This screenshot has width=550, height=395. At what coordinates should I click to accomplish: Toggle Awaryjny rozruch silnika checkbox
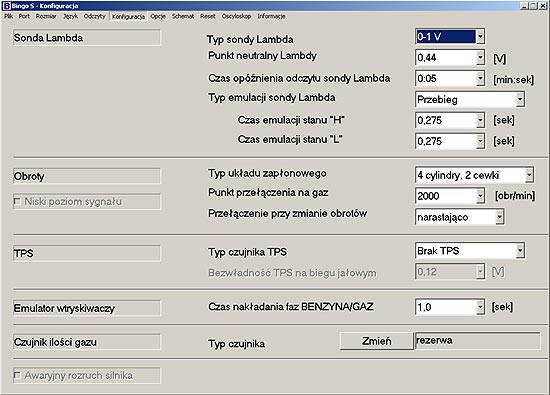[x=17, y=375]
